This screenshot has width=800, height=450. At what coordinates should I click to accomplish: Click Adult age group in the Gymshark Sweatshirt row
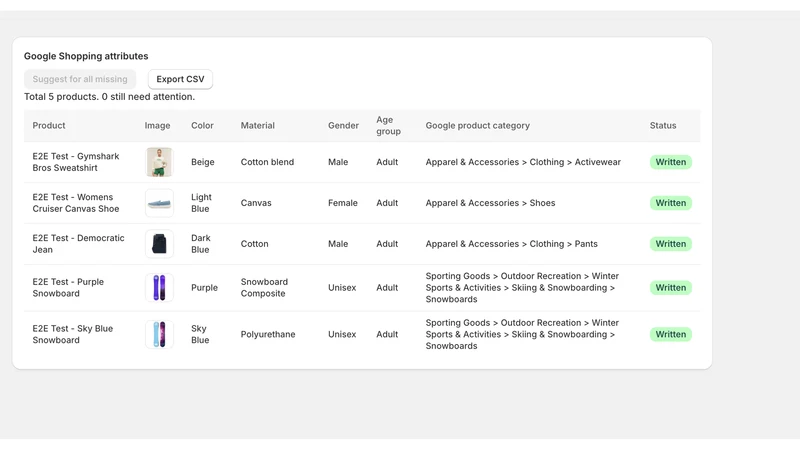click(x=387, y=162)
